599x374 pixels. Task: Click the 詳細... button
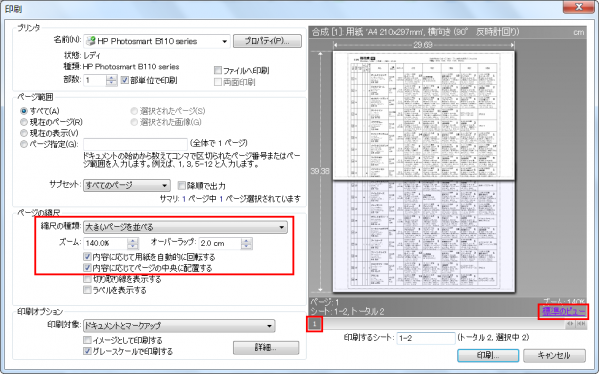point(266,348)
